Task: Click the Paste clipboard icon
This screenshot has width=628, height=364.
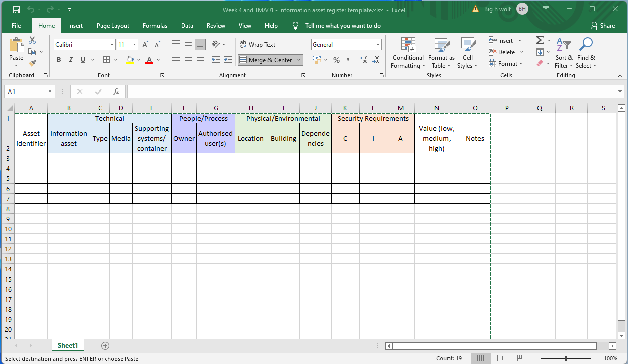Action: coord(16,45)
